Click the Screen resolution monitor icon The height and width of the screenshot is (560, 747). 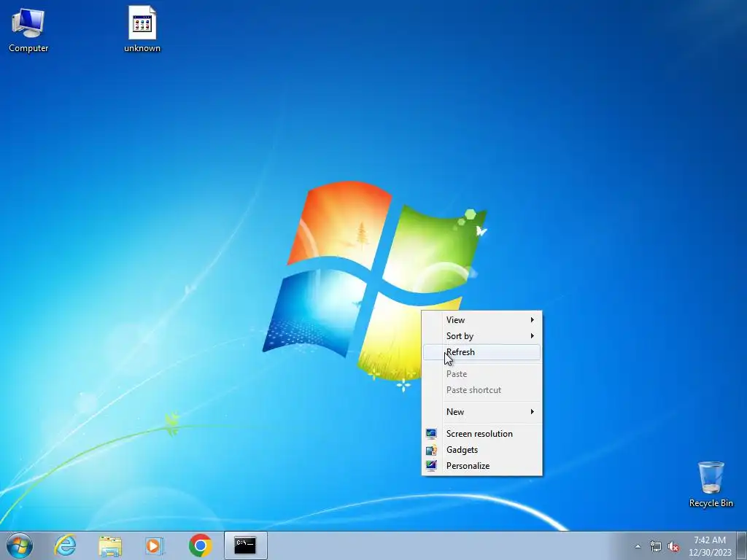[431, 434]
